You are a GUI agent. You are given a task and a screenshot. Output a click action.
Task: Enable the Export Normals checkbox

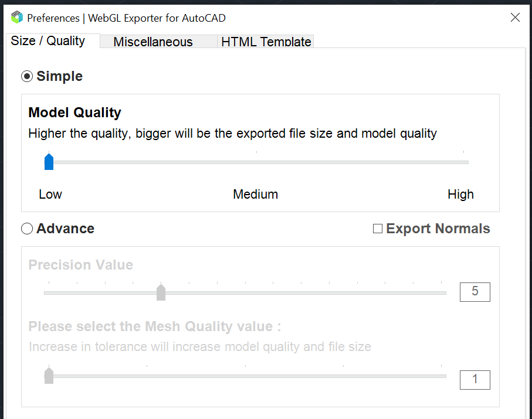378,229
